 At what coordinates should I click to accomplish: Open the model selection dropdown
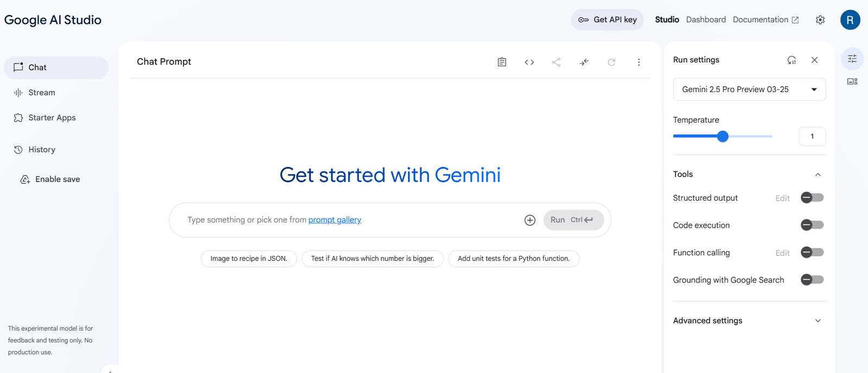click(x=749, y=89)
